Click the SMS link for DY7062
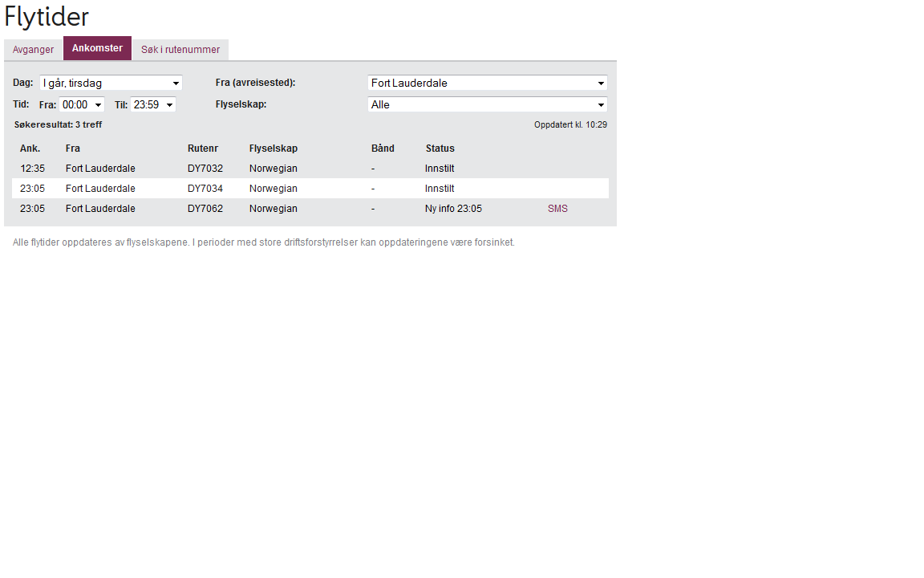 pos(557,209)
